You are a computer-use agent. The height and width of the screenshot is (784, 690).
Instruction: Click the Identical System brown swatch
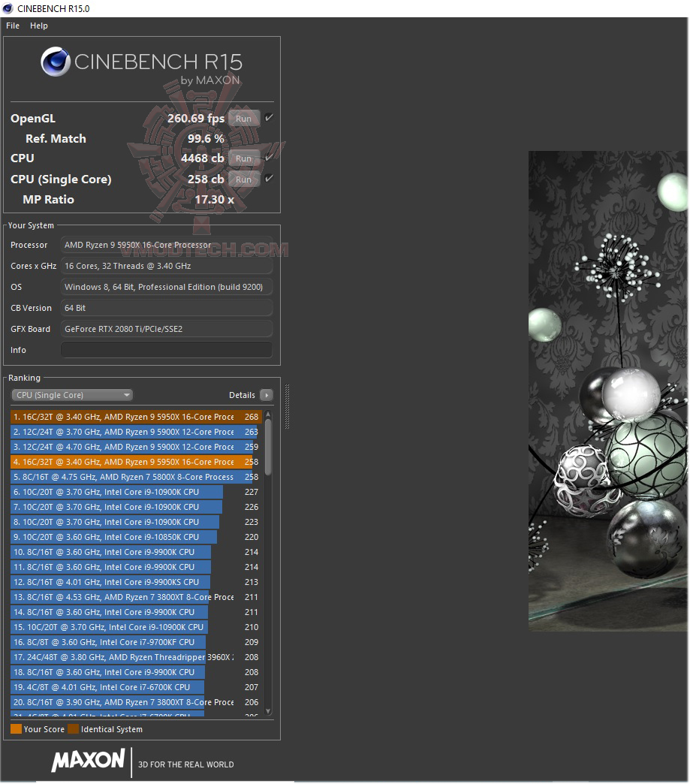(x=74, y=729)
